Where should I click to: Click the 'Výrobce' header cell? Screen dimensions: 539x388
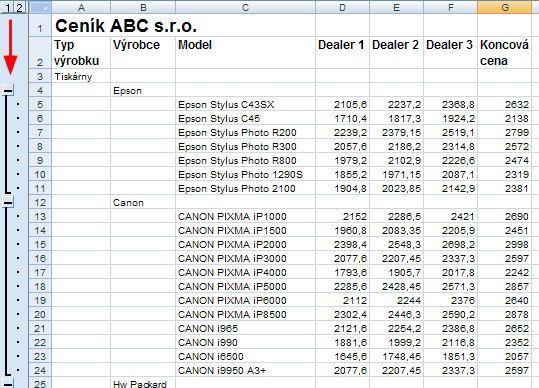143,53
